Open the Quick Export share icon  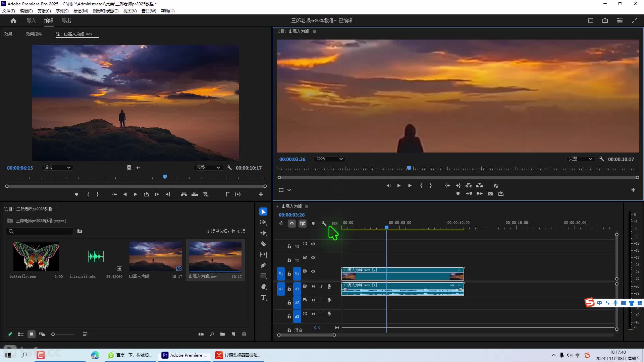(x=605, y=20)
